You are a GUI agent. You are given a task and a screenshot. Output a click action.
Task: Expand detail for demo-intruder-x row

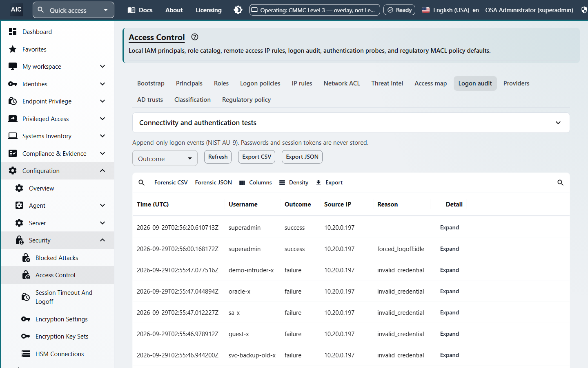click(450, 270)
